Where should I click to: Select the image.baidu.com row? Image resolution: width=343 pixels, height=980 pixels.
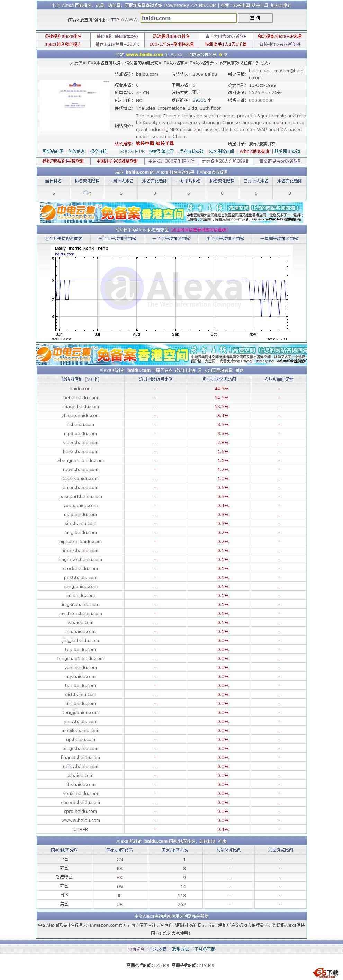tap(172, 407)
